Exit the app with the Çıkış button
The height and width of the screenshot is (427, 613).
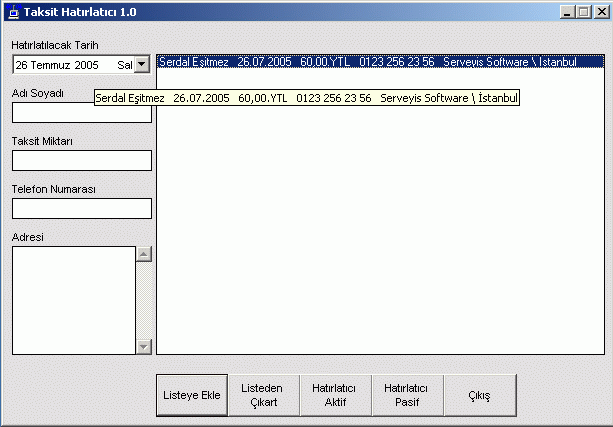(480, 396)
